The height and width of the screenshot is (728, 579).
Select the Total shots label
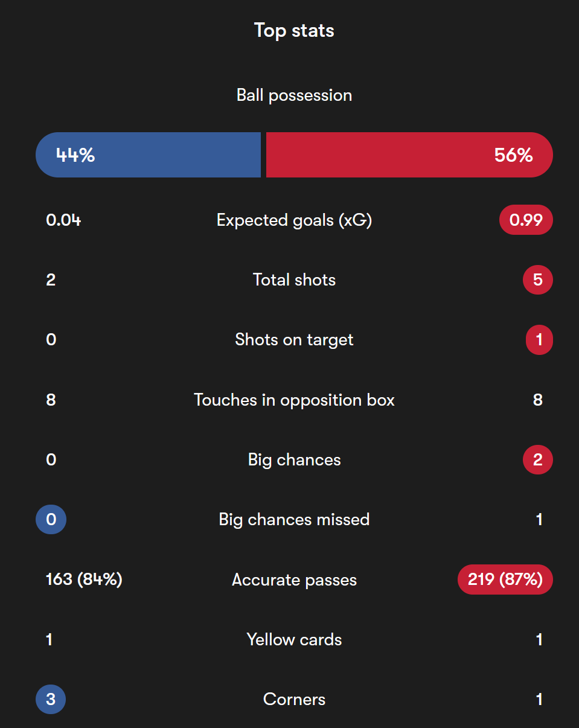point(294,280)
